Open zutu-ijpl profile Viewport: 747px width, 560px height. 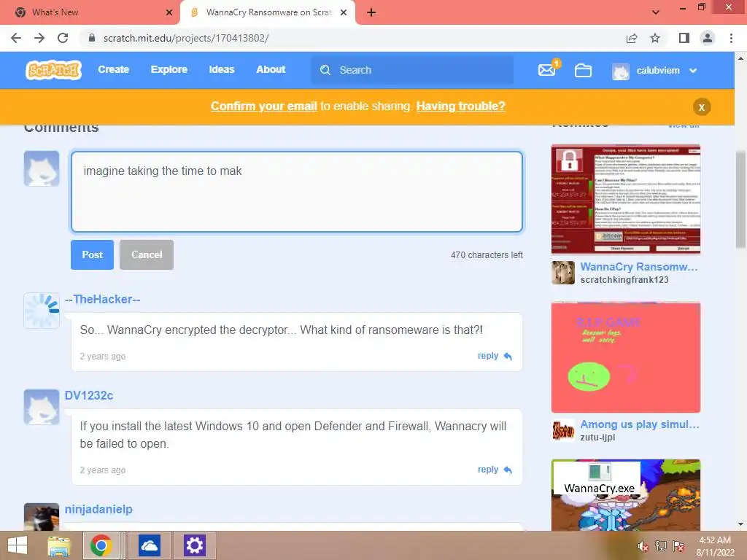click(x=597, y=437)
